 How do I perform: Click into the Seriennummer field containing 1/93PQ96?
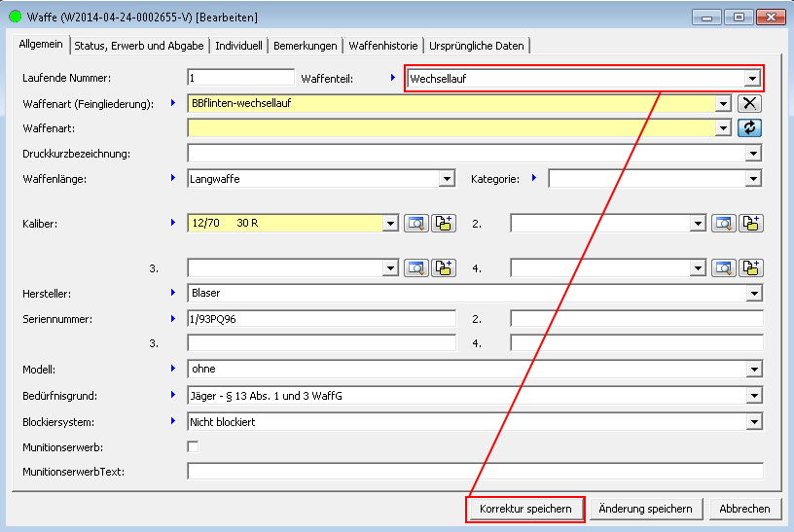coord(321,318)
